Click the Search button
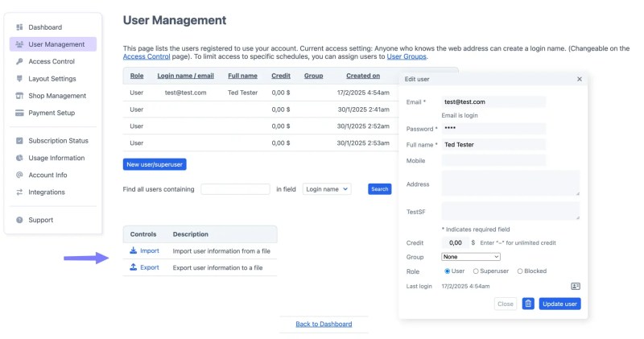This screenshot has width=644, height=339. 379,189
